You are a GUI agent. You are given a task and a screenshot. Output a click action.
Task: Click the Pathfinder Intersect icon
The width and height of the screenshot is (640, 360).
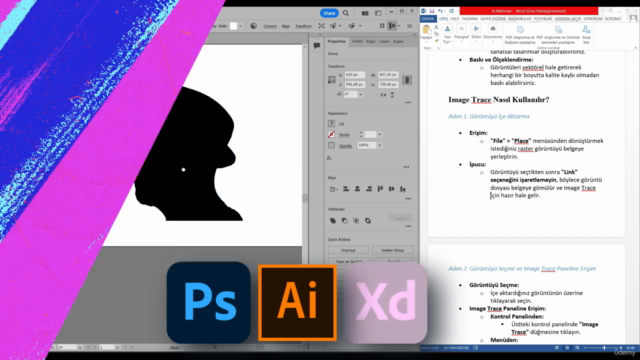click(356, 220)
